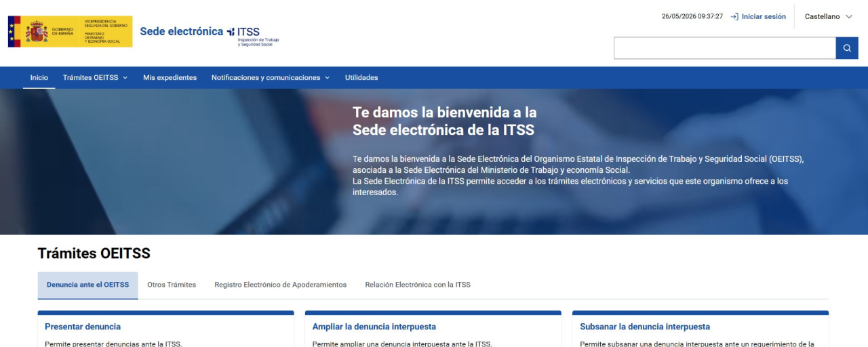Focus the search input field

(x=725, y=48)
